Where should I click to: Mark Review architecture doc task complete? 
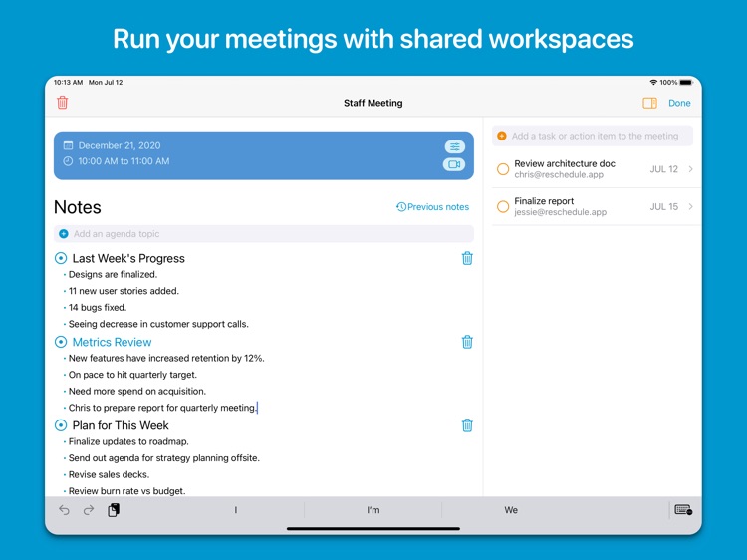tap(503, 169)
